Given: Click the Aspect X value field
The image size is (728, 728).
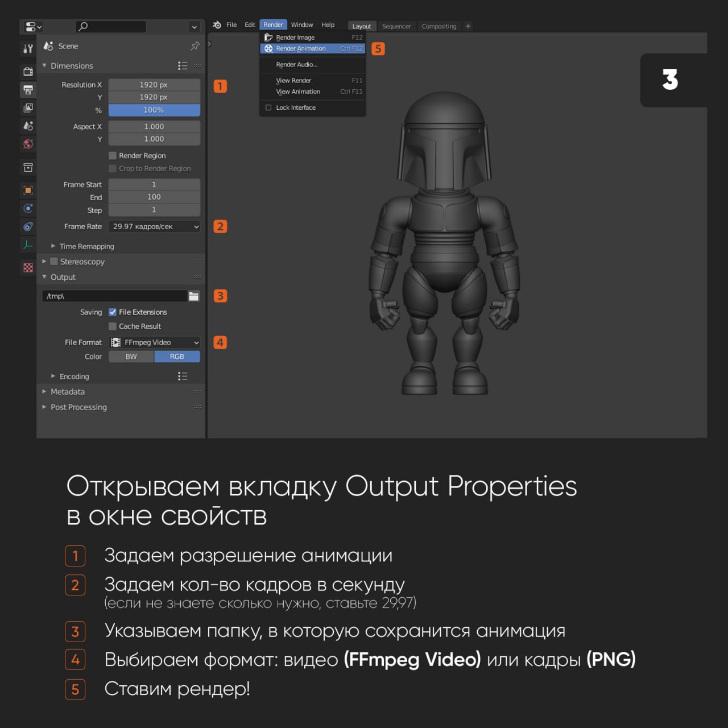Looking at the screenshot, I should click(x=154, y=127).
